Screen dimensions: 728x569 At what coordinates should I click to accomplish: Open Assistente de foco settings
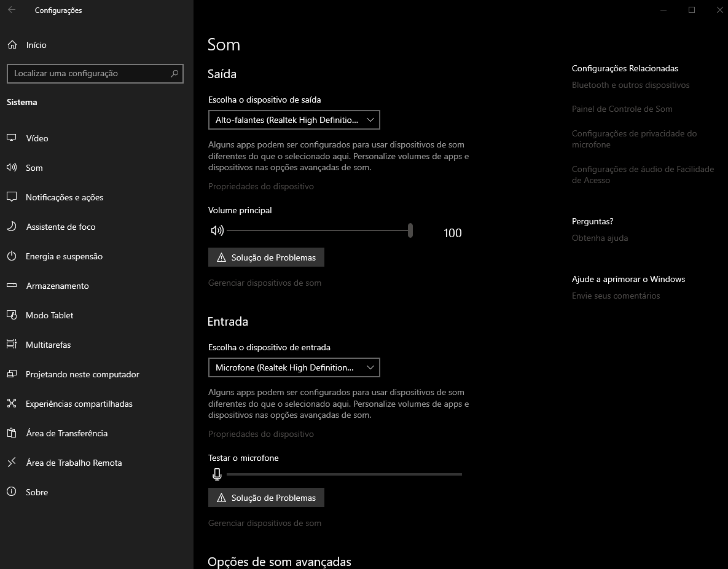(96, 227)
